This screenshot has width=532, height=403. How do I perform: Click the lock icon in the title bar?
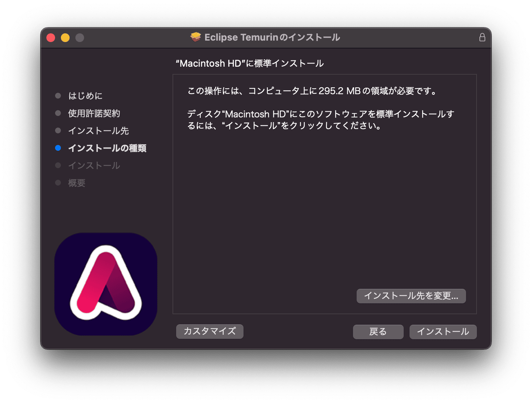482,37
